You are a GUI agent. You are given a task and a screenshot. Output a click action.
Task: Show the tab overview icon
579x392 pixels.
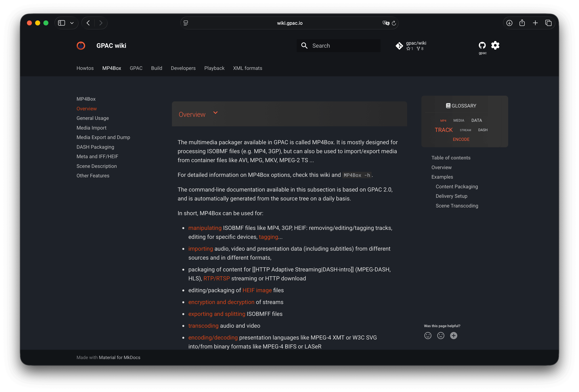(548, 23)
